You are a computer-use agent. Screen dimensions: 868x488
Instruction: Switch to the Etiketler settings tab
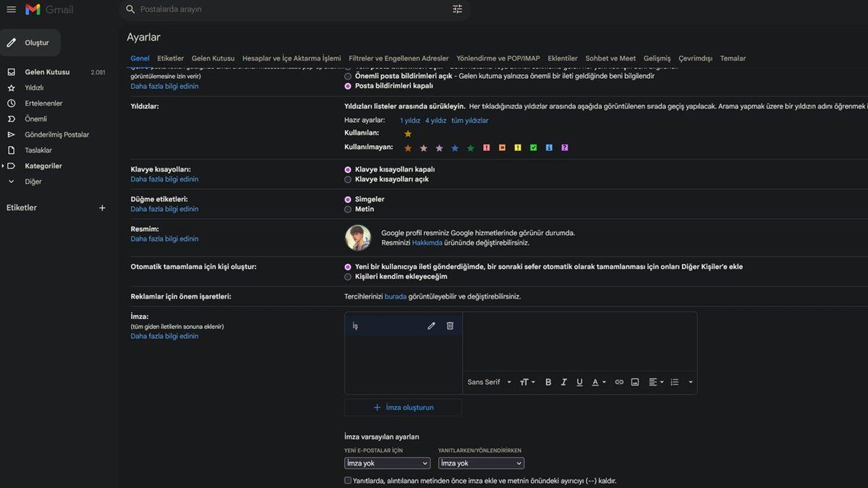point(171,58)
